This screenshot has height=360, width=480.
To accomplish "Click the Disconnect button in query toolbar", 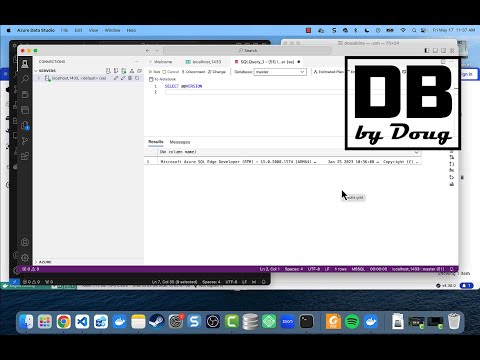I will pyautogui.click(x=194, y=72).
